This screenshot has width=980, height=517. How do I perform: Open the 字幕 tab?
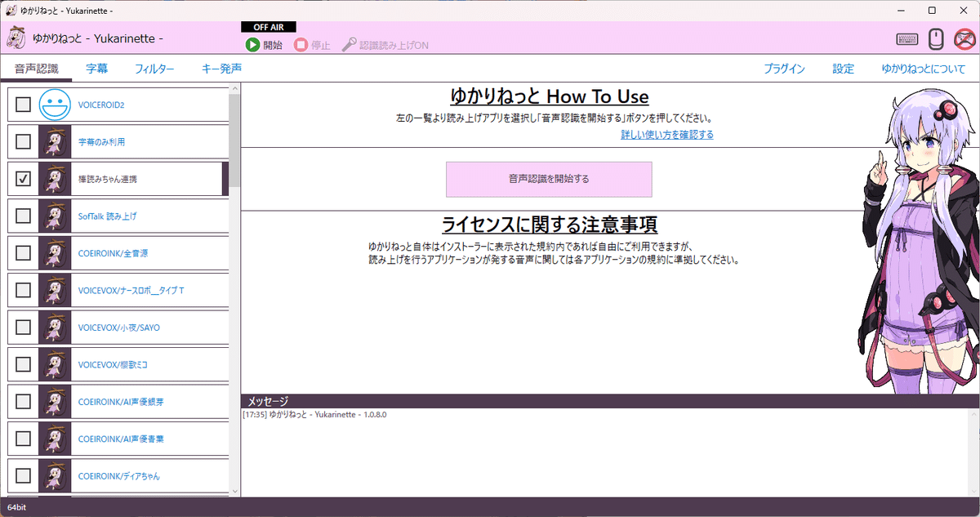(97, 69)
